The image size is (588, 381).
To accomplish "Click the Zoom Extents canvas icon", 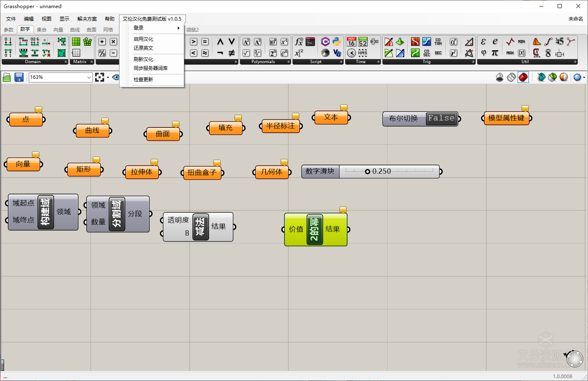I will 100,77.
